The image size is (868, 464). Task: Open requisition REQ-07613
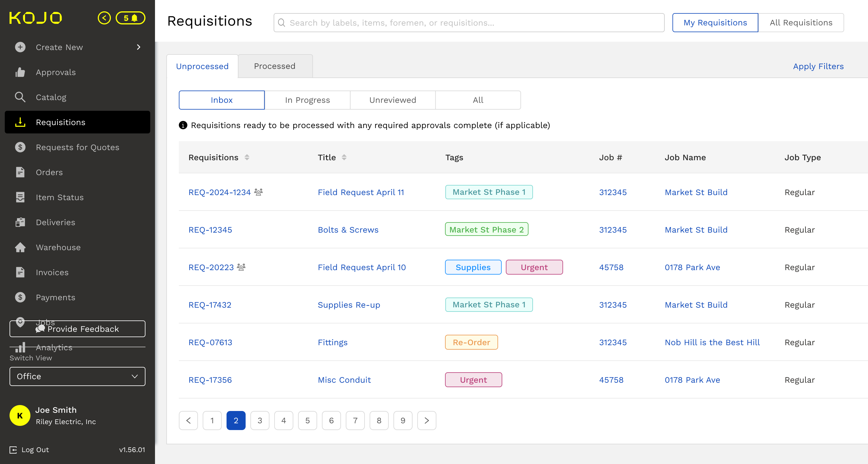click(x=210, y=342)
